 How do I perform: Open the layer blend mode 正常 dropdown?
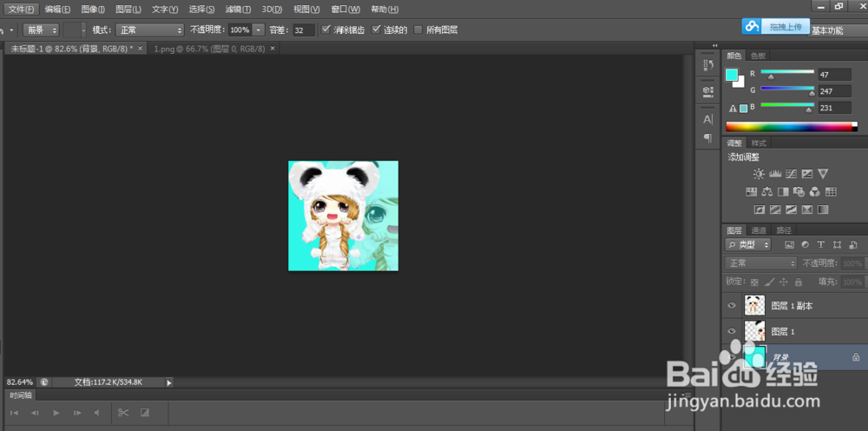tap(761, 263)
